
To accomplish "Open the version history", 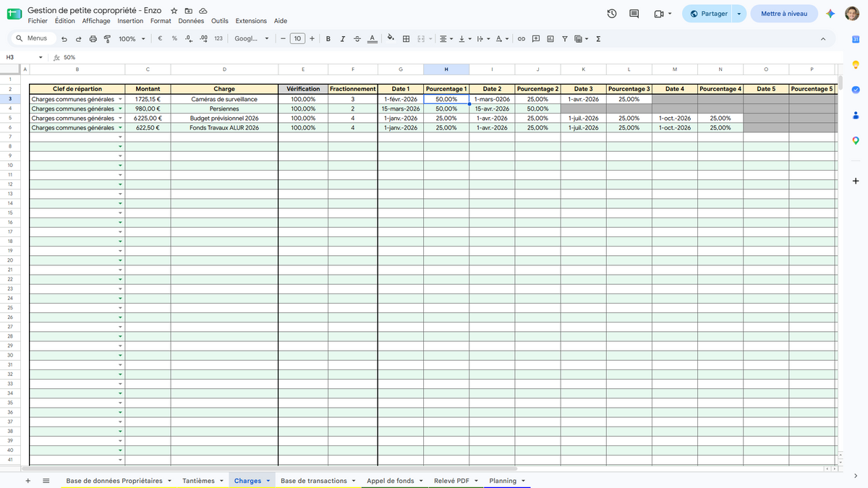I will click(612, 14).
